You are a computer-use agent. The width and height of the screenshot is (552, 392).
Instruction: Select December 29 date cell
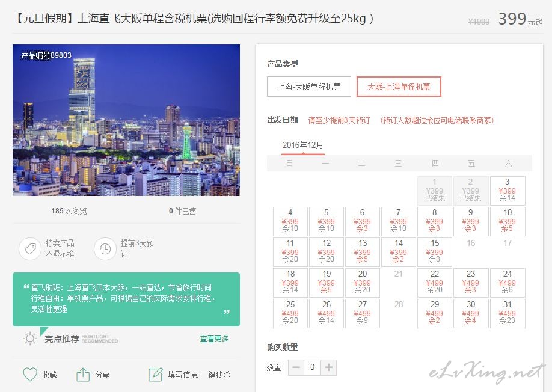pos(434,313)
